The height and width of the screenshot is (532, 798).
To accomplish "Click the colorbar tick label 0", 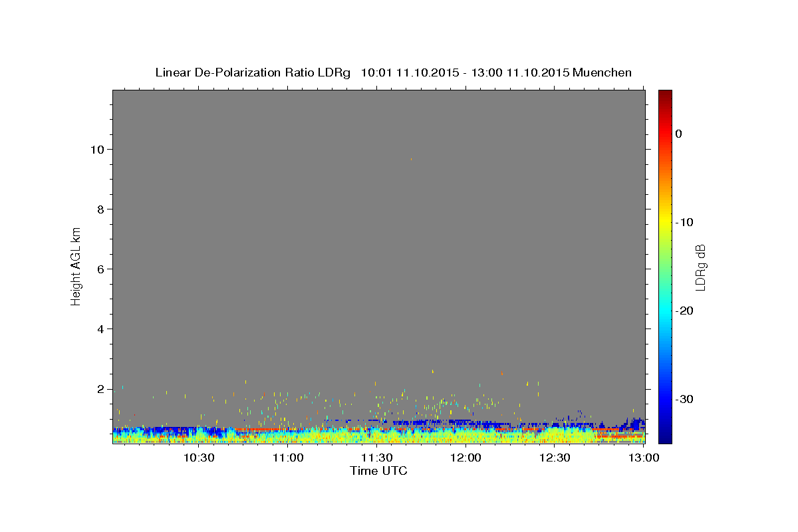I will [678, 134].
